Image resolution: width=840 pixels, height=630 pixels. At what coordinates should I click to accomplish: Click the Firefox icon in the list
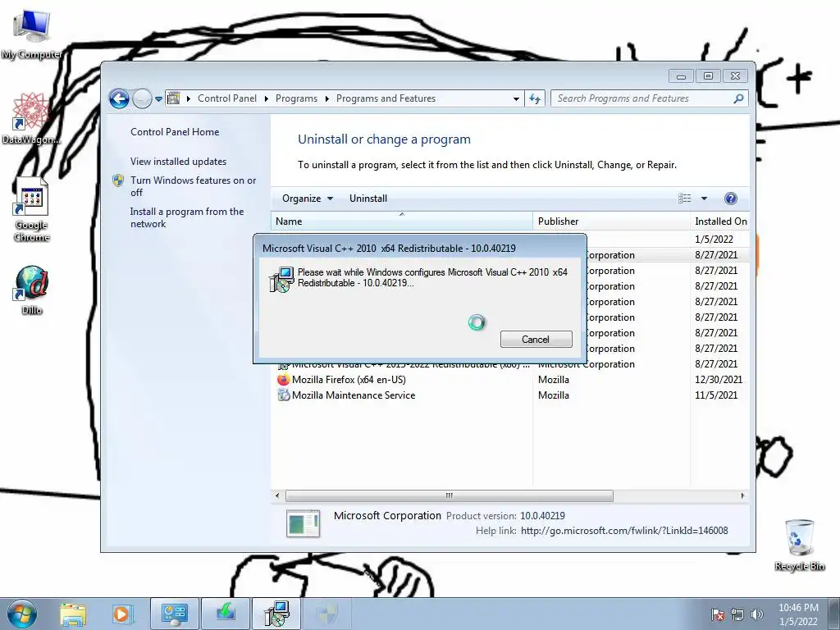click(283, 379)
